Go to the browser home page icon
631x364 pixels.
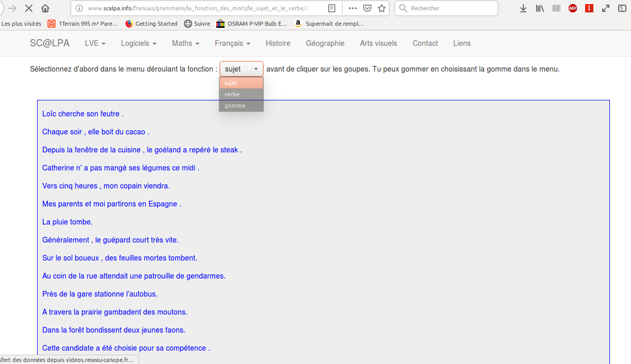pyautogui.click(x=45, y=8)
